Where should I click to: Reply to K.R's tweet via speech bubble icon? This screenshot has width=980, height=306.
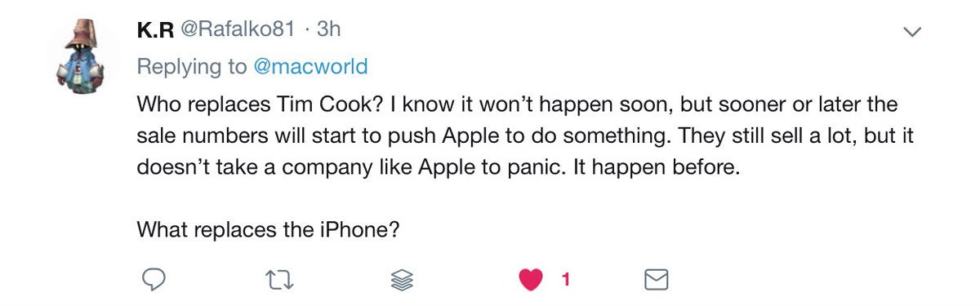(154, 280)
